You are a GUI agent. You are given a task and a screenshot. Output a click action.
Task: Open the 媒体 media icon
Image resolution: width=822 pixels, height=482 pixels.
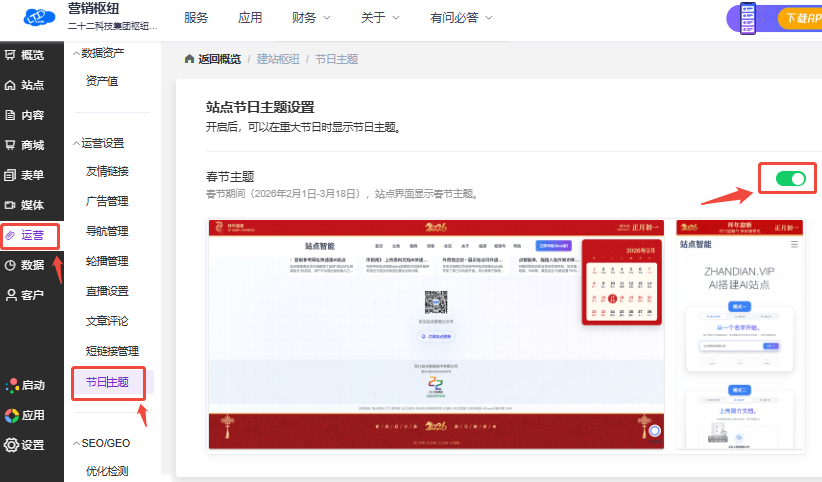click(x=11, y=205)
